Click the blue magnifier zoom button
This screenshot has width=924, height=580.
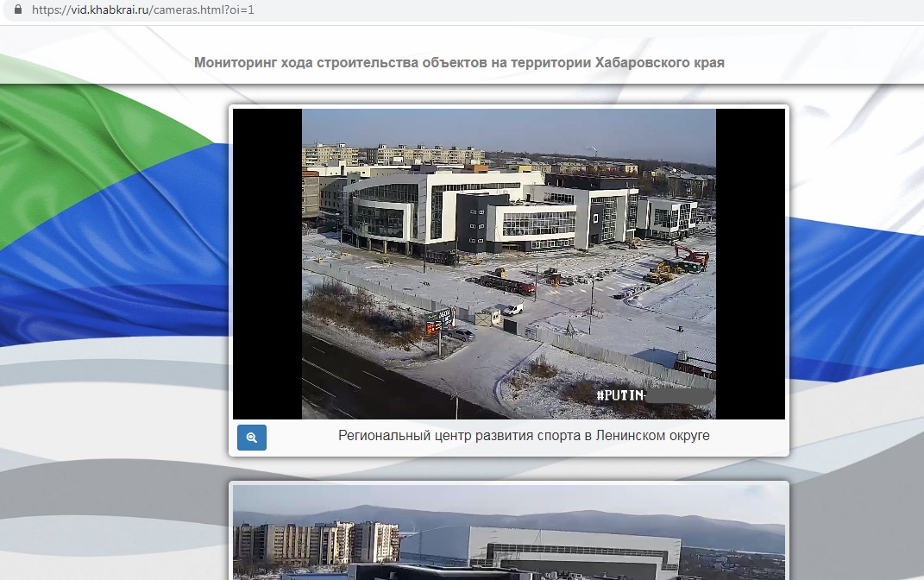click(x=252, y=438)
